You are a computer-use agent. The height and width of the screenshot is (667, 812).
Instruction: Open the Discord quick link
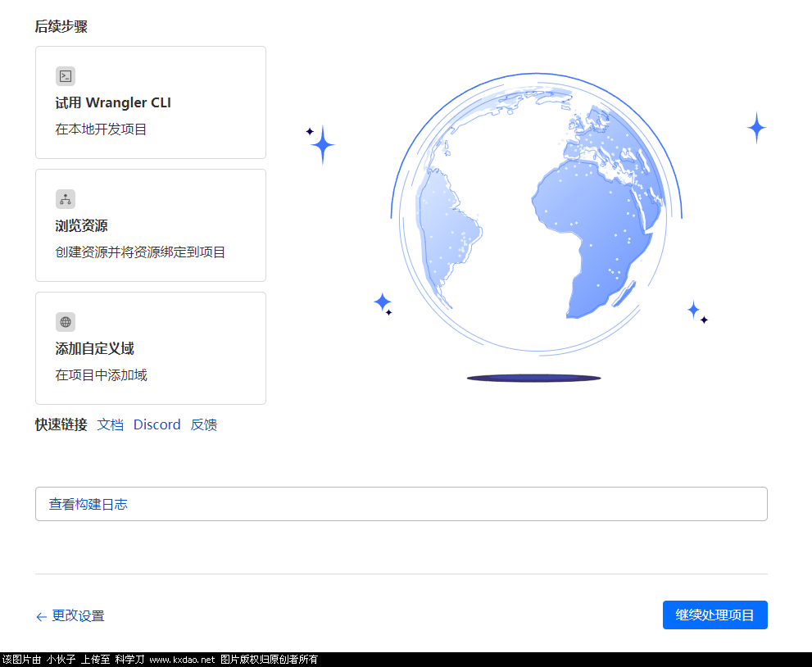157,424
